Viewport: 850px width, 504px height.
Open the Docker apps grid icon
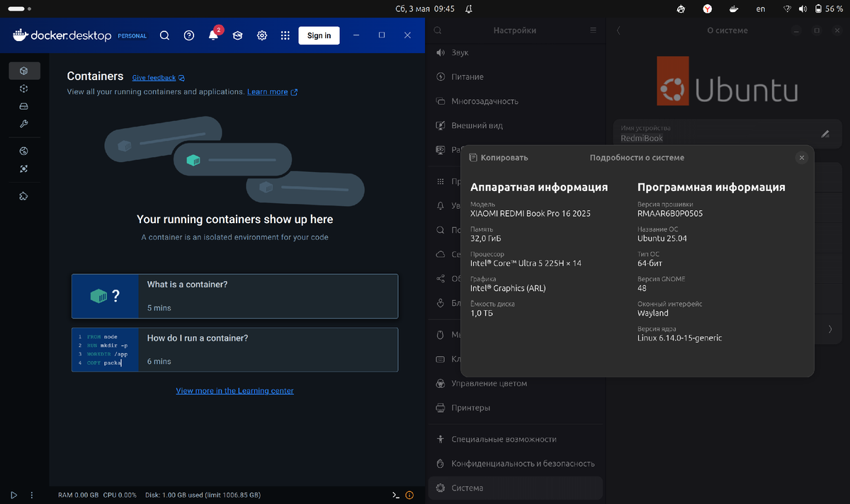pos(285,35)
